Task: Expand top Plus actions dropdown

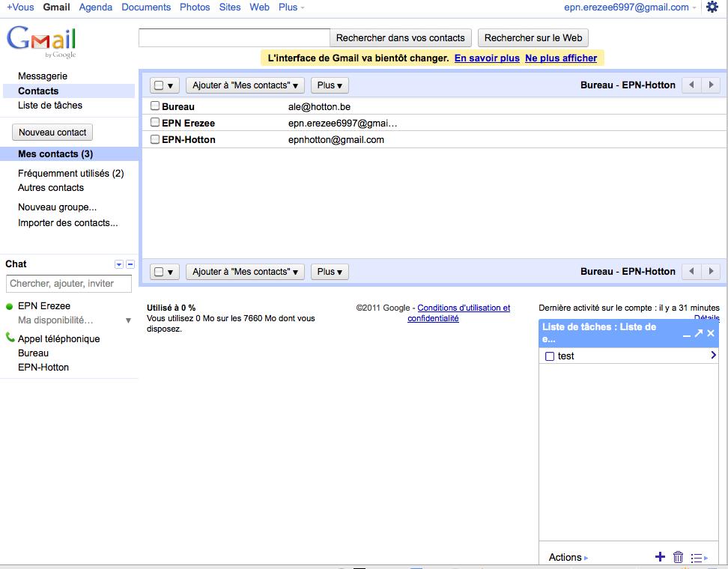Action: [x=330, y=85]
